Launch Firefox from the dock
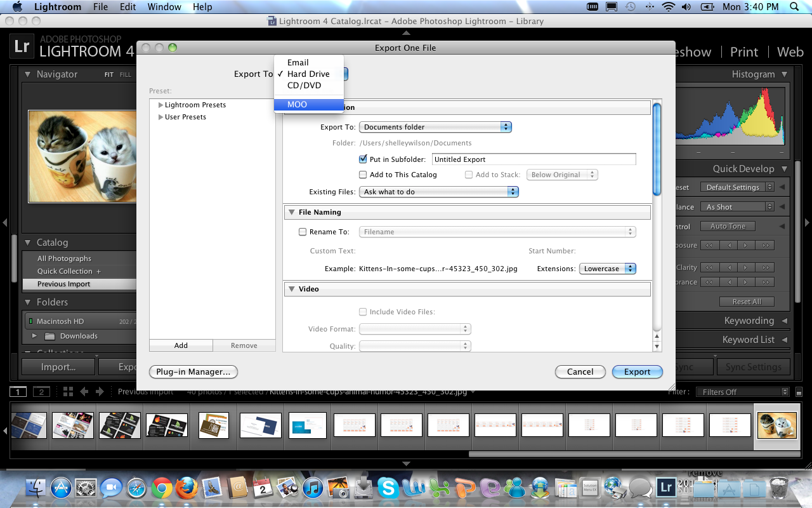812x508 pixels. coord(187,488)
